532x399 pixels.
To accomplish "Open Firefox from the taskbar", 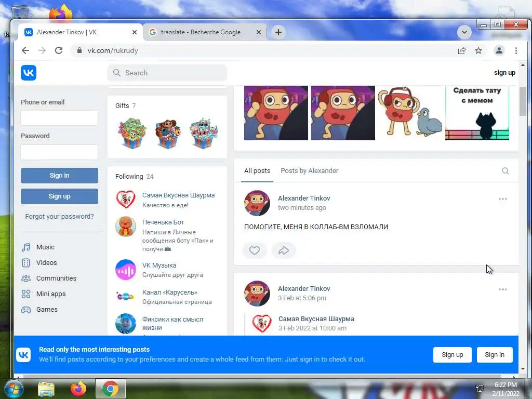I will [78, 389].
